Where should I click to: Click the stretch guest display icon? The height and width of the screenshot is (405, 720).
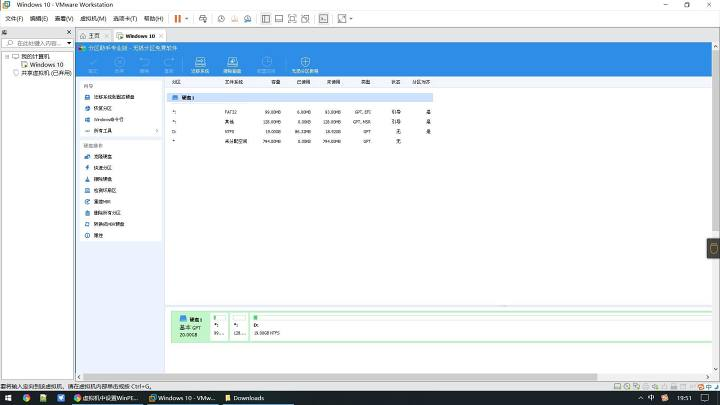tap(342, 19)
